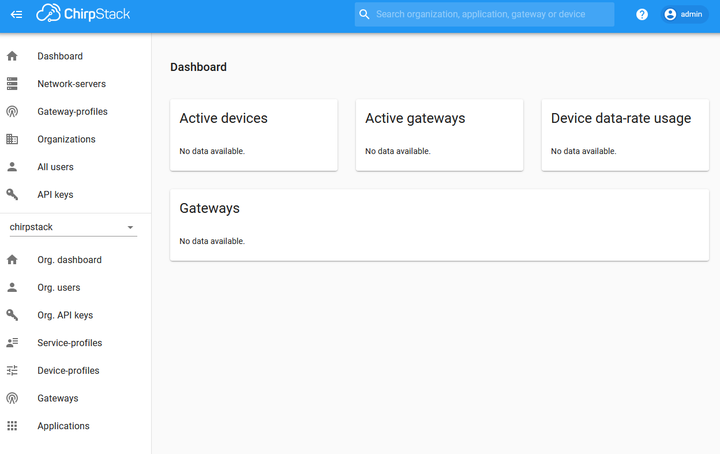Click the search magnifier icon
720x454 pixels.
tap(364, 14)
